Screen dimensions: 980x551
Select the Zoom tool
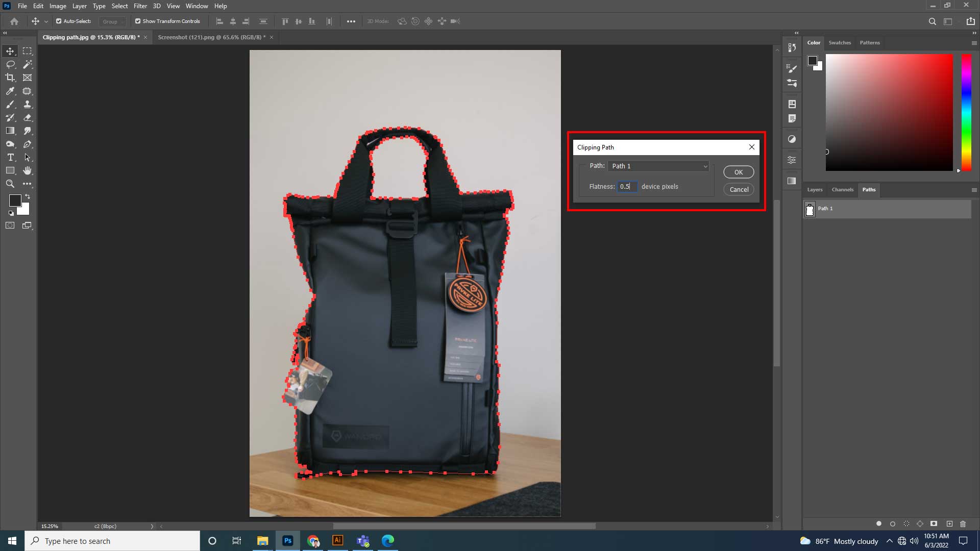(10, 184)
